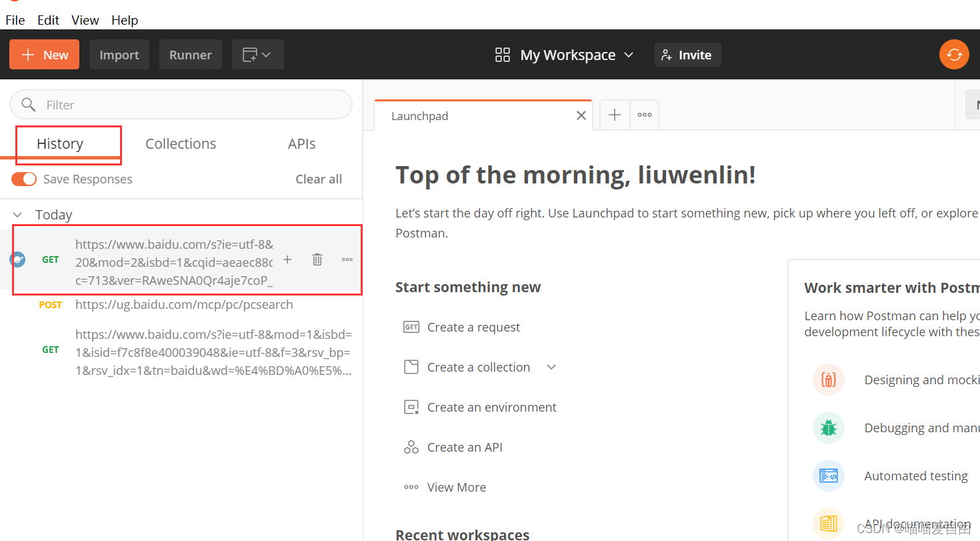Close the Launchpad tab
Image resolution: width=980 pixels, height=541 pixels.
pos(581,115)
